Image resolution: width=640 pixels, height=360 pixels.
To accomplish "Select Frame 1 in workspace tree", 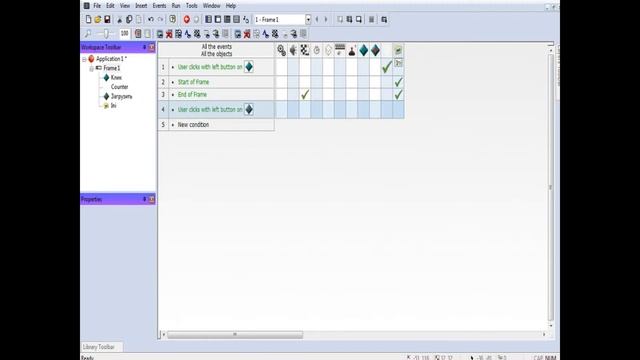I will [111, 68].
